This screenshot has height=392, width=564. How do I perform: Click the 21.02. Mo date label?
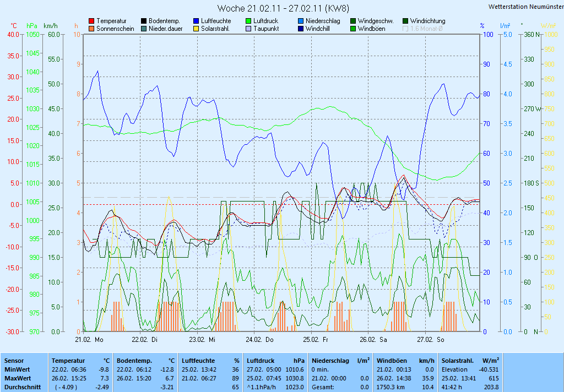(89, 340)
